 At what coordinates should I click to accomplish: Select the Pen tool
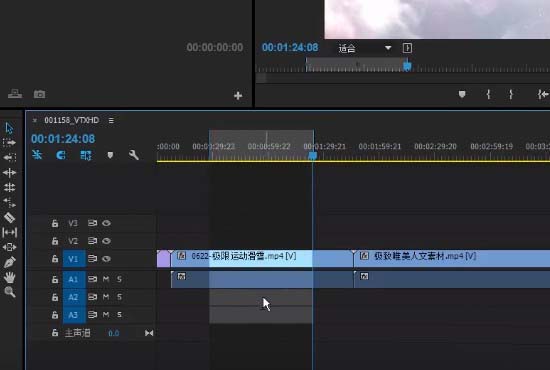pyautogui.click(x=9, y=262)
